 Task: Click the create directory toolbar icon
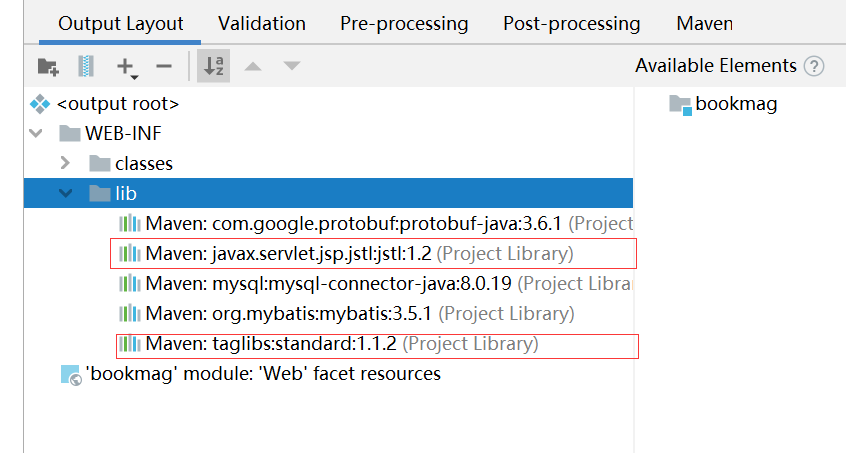[x=47, y=67]
